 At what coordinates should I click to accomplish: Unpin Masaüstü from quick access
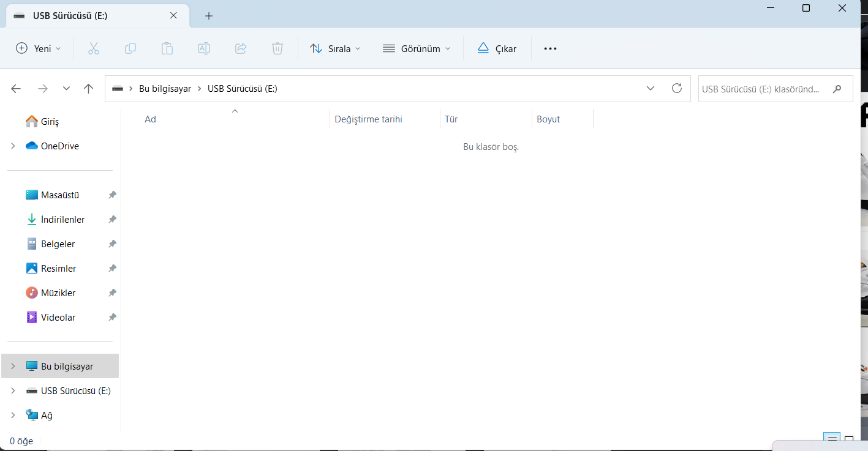pyautogui.click(x=112, y=195)
